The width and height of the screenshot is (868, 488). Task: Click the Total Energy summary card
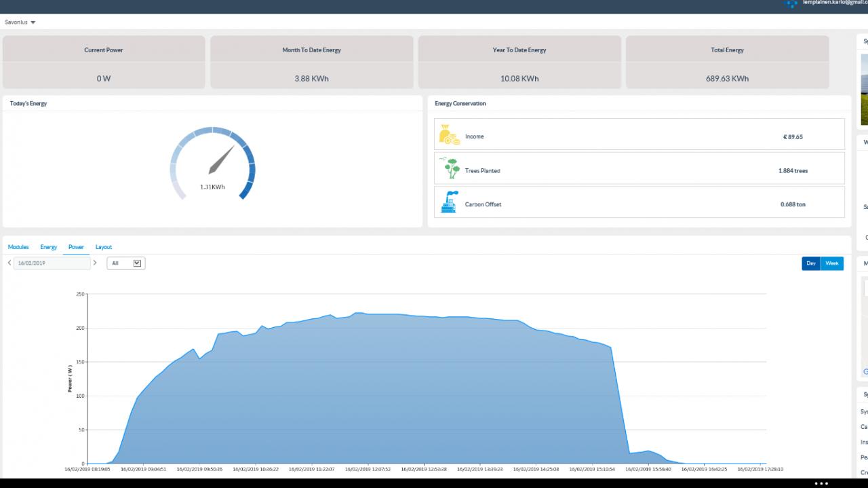pyautogui.click(x=727, y=62)
